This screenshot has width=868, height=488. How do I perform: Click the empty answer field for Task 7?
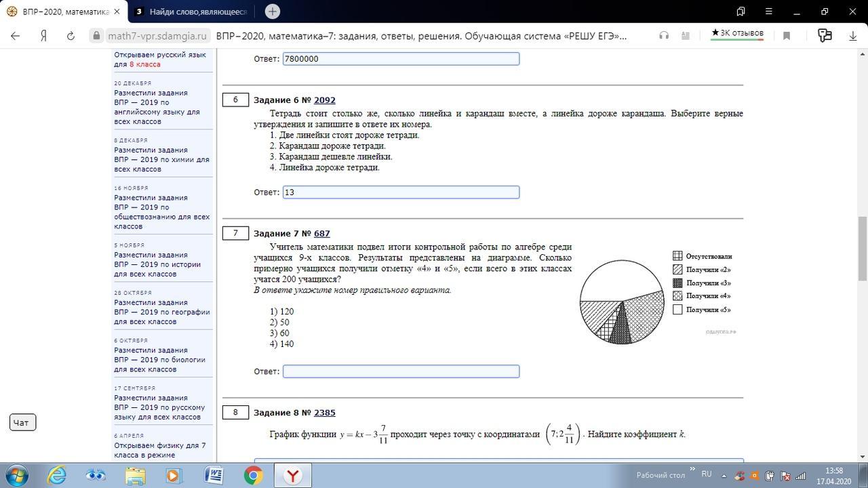click(x=401, y=371)
